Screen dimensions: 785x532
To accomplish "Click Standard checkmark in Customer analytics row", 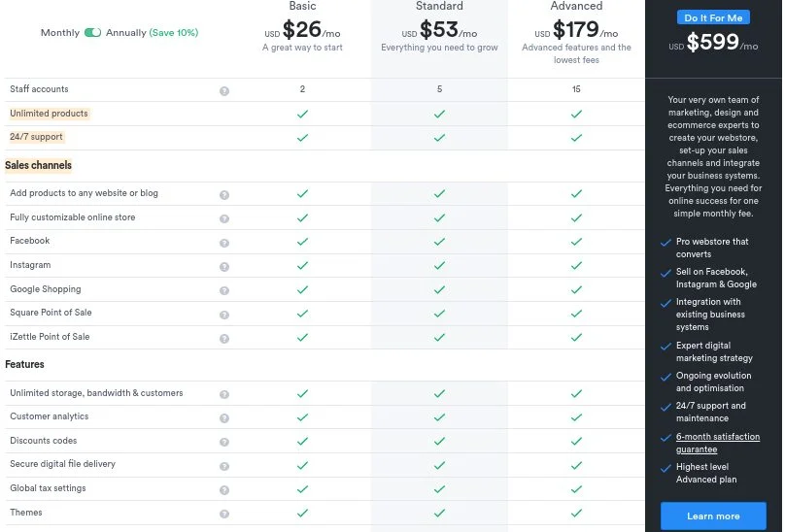I will (439, 417).
